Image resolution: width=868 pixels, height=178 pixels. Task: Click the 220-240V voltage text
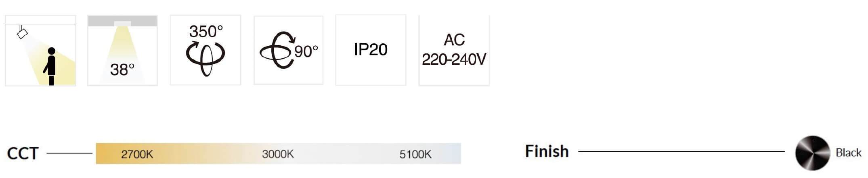click(454, 59)
